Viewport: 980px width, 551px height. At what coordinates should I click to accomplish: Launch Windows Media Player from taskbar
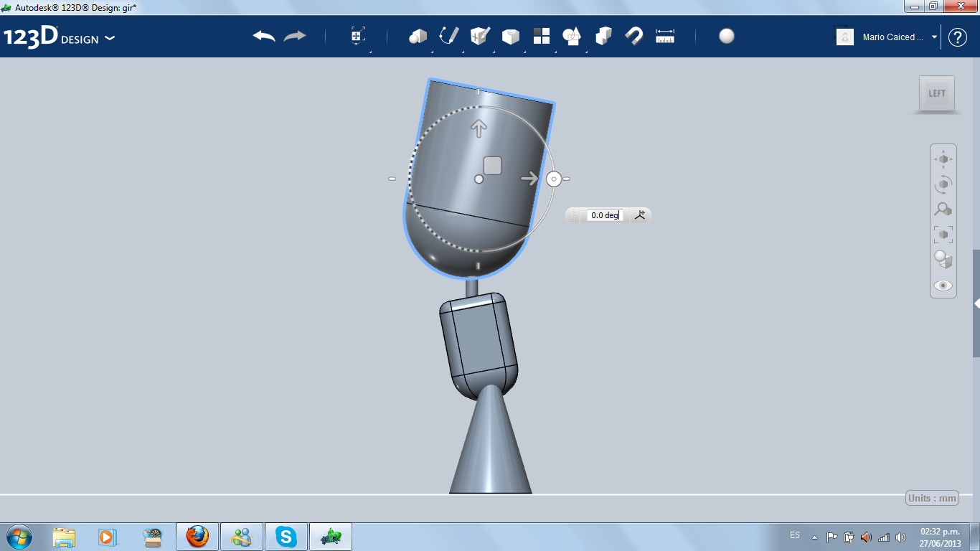click(107, 537)
